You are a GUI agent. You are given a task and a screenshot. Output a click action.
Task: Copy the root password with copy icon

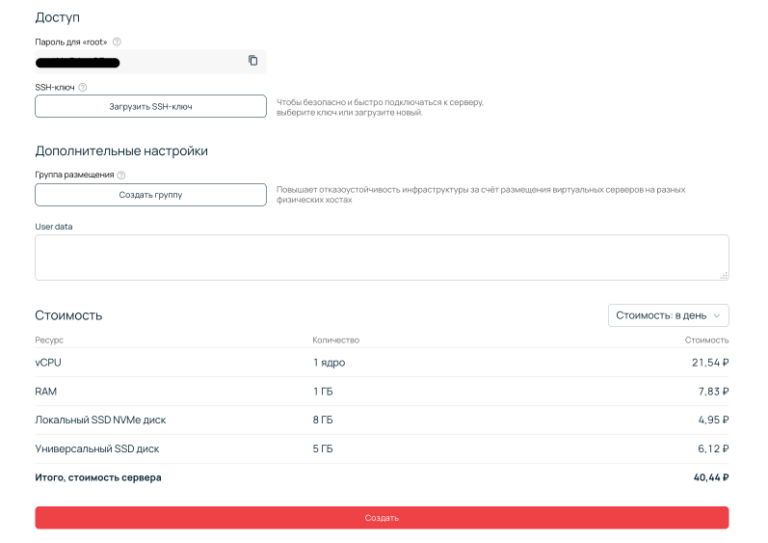point(253,61)
